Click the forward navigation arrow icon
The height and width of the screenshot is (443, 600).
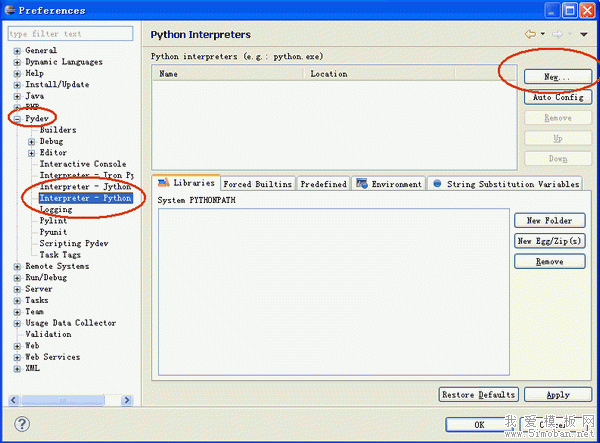click(x=559, y=35)
